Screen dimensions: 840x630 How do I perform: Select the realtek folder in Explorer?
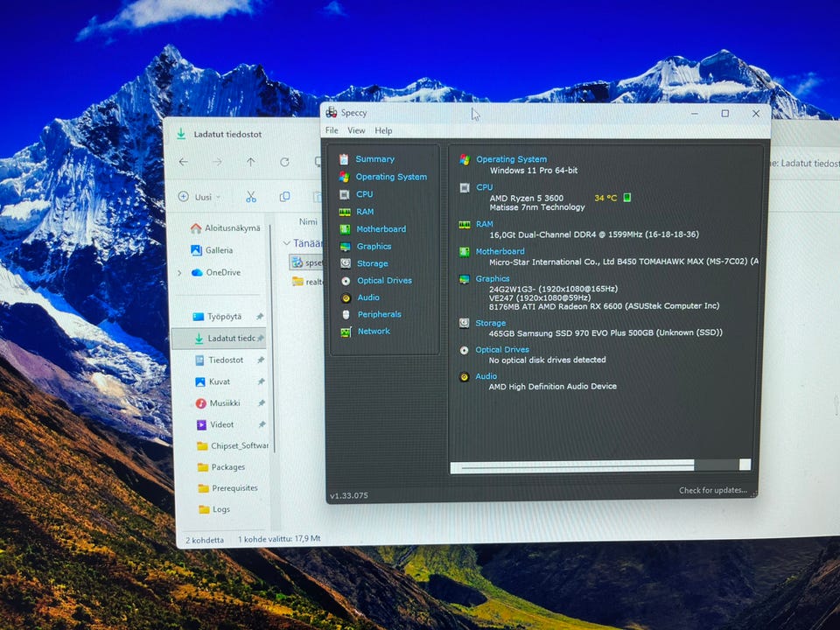tap(307, 281)
